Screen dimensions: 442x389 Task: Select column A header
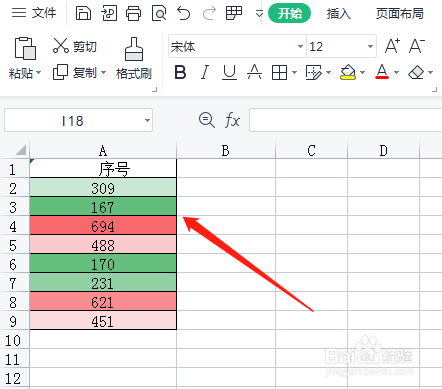point(103,151)
